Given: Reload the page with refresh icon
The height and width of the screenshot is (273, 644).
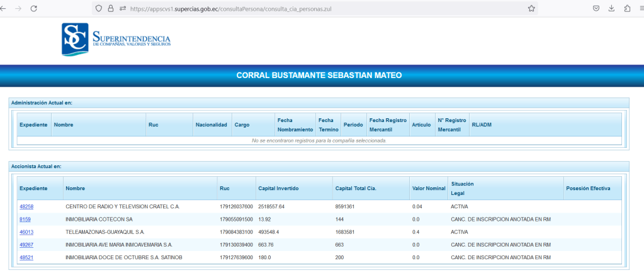Looking at the screenshot, I should [34, 8].
